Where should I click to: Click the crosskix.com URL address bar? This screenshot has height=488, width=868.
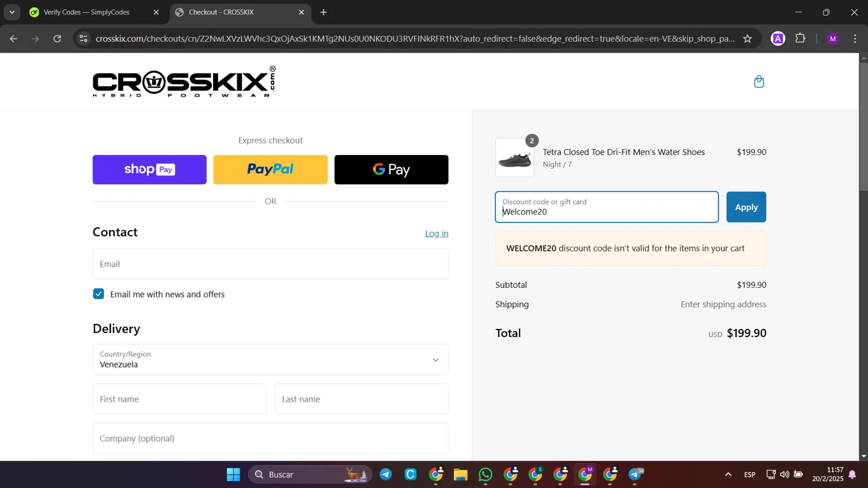click(415, 39)
